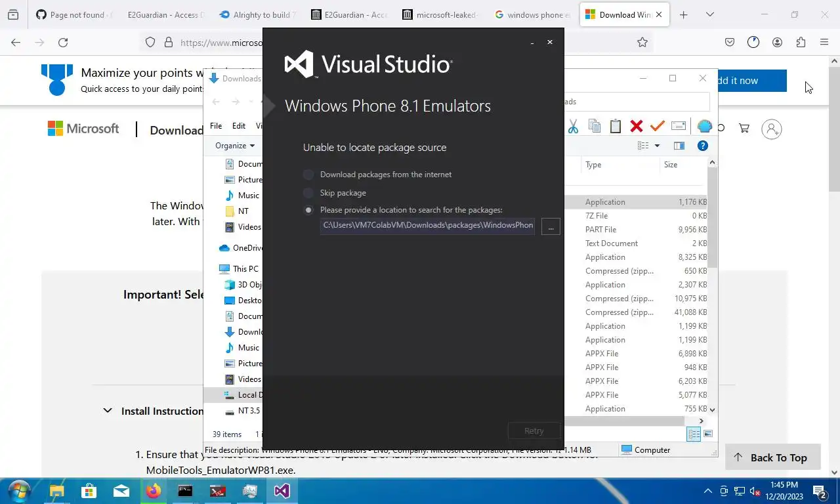Bookmark this page with the star icon
Image resolution: width=840 pixels, height=504 pixels.
(x=642, y=42)
